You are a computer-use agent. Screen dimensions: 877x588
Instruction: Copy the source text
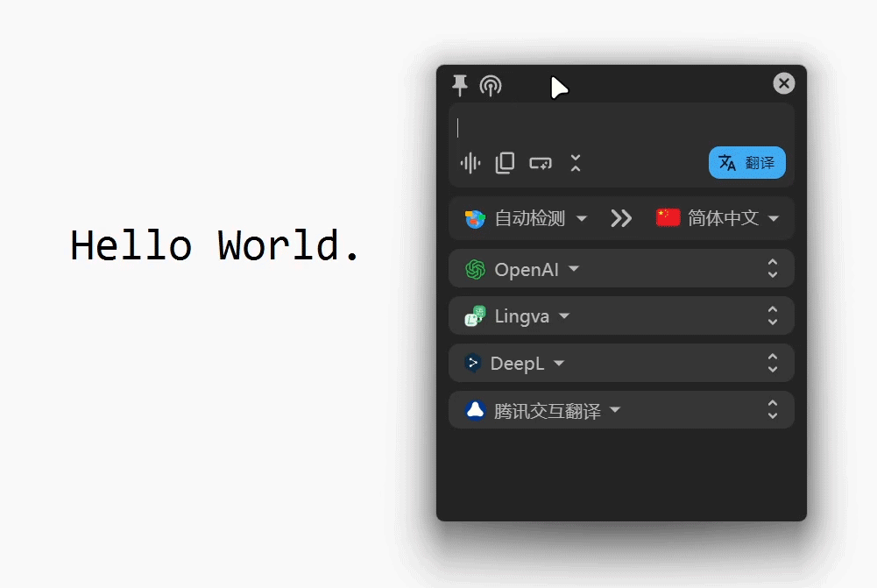coord(505,163)
